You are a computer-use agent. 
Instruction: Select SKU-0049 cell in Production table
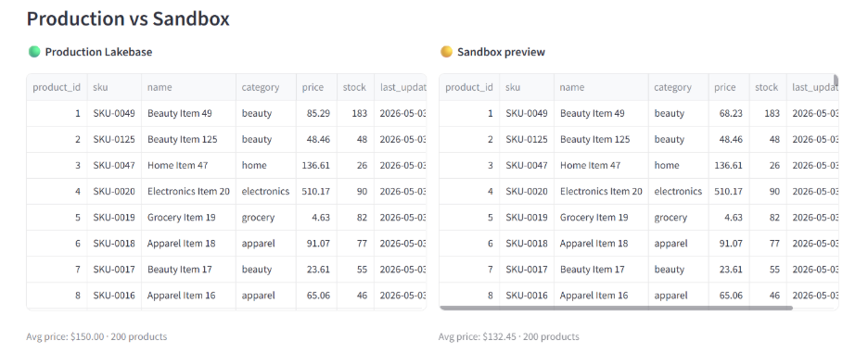point(114,113)
